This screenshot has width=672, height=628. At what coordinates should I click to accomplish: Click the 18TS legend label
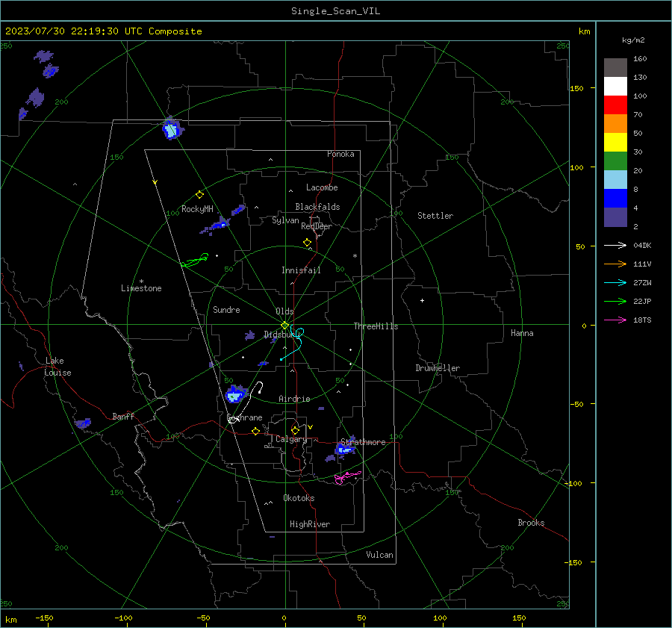(642, 320)
